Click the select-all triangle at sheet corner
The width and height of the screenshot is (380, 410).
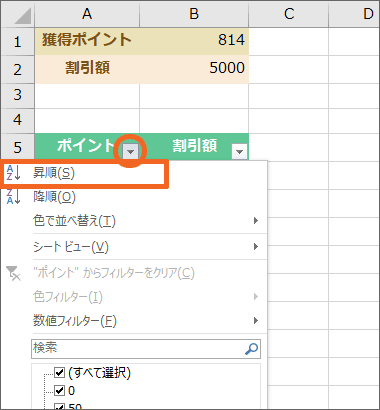23,16
